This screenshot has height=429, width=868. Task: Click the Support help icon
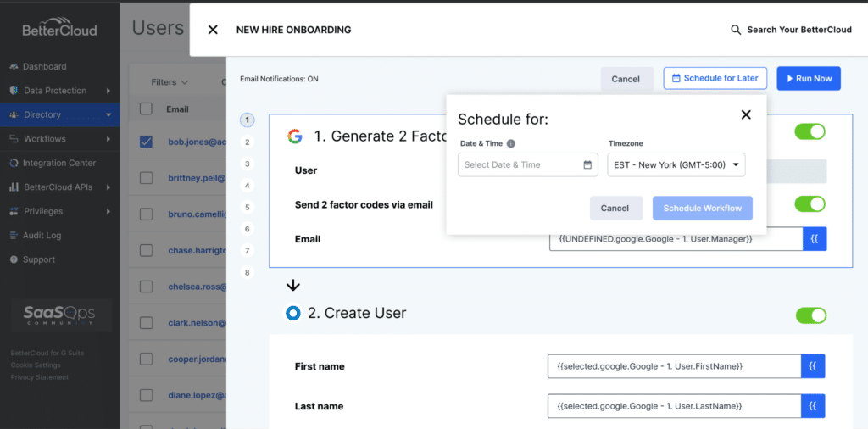14,259
